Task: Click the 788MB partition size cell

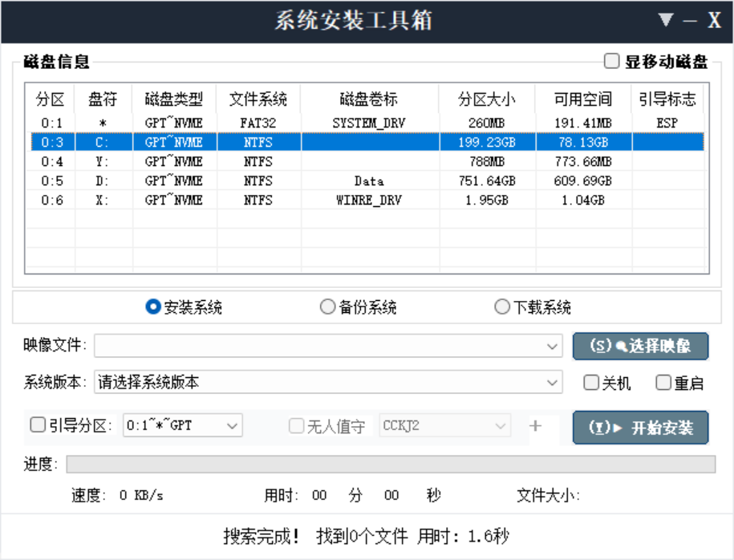Action: pyautogui.click(x=487, y=161)
